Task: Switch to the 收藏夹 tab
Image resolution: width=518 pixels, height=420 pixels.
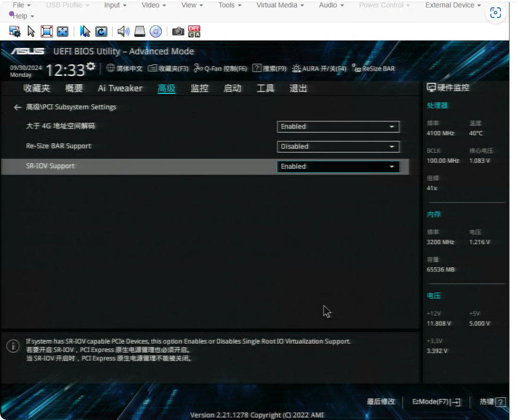Action: pyautogui.click(x=37, y=88)
